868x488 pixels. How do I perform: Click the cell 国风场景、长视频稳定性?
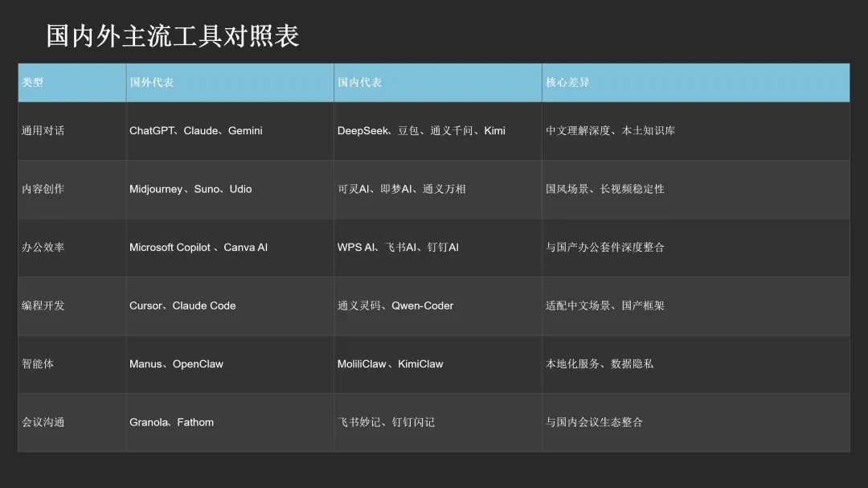tap(696, 190)
